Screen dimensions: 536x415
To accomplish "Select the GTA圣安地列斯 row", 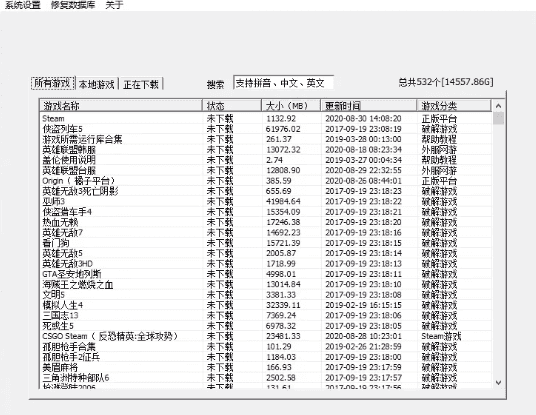I will tap(266, 274).
